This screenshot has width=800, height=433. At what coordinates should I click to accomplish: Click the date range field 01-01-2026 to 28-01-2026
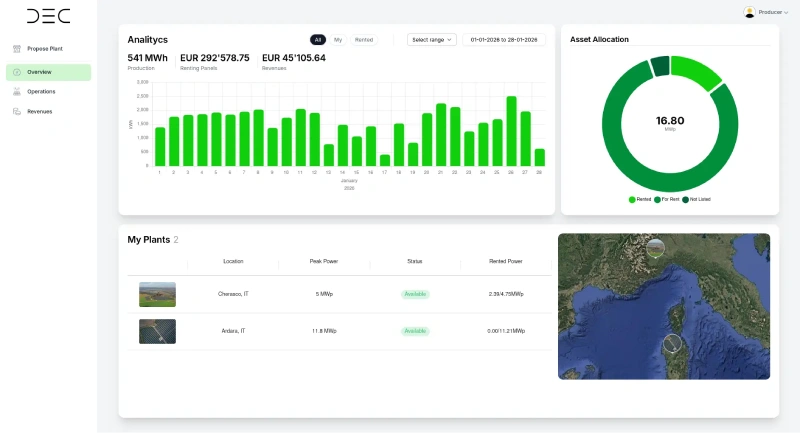504,40
